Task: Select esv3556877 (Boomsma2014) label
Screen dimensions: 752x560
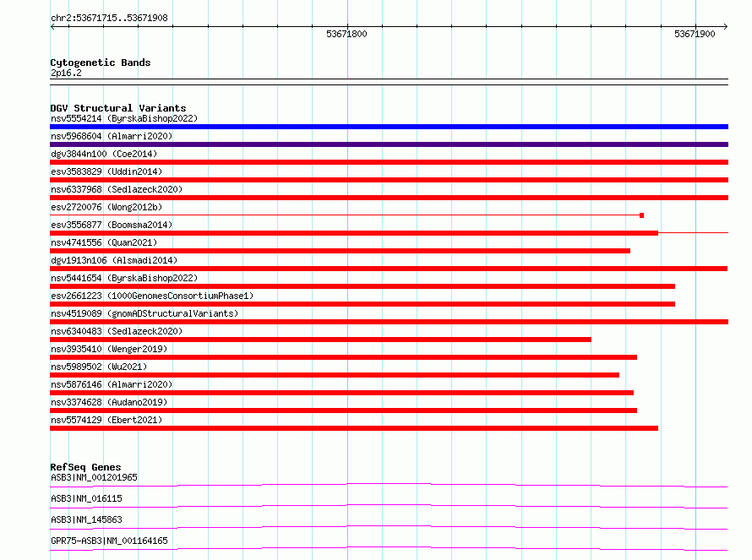Action: click(112, 225)
